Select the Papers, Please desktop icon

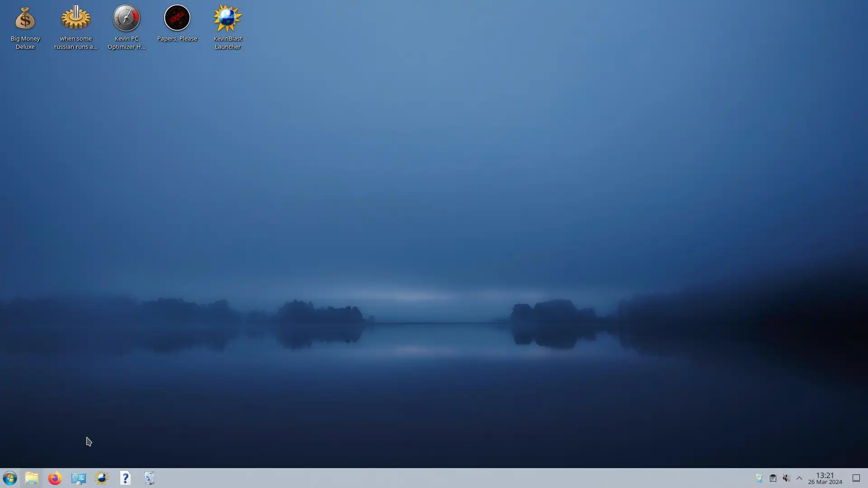pos(177,19)
